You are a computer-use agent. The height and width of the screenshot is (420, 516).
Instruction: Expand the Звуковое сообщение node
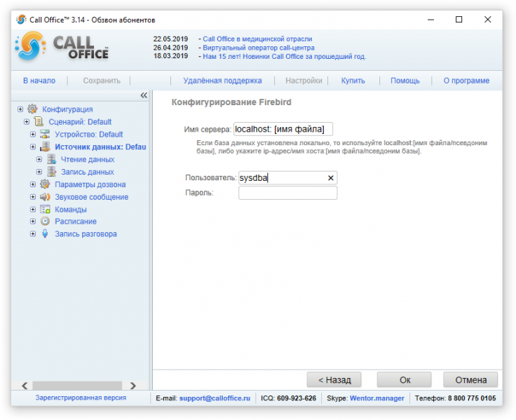pyautogui.click(x=32, y=197)
